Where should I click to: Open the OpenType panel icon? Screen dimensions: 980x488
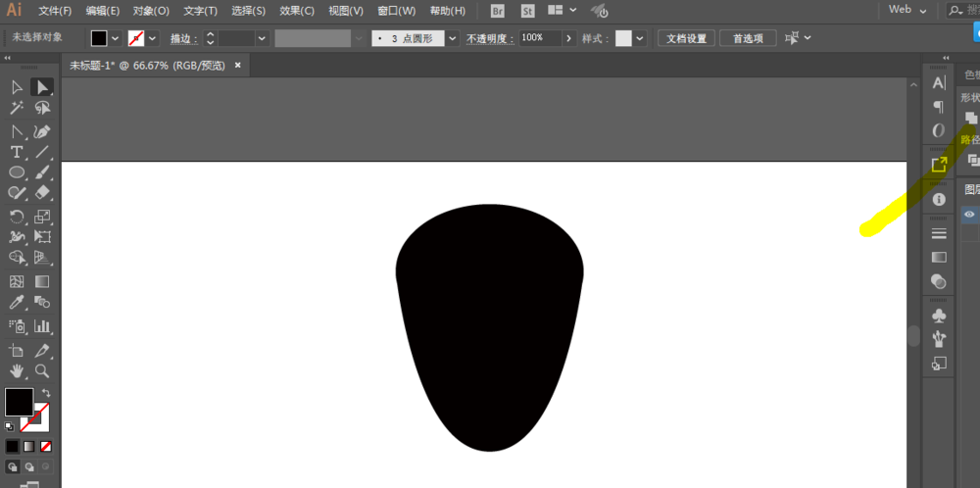point(939,130)
